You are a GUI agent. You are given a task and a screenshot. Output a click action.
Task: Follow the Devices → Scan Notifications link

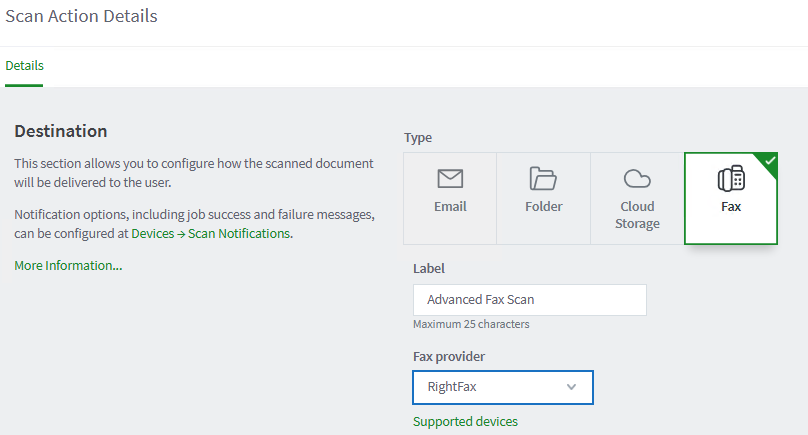point(210,233)
